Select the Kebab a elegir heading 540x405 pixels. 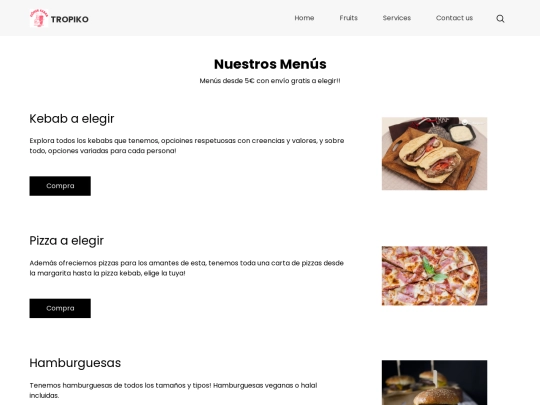pyautogui.click(x=72, y=119)
